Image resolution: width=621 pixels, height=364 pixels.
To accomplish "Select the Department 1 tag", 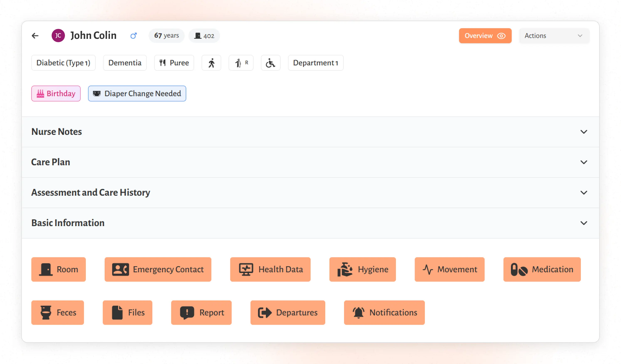I will point(316,63).
